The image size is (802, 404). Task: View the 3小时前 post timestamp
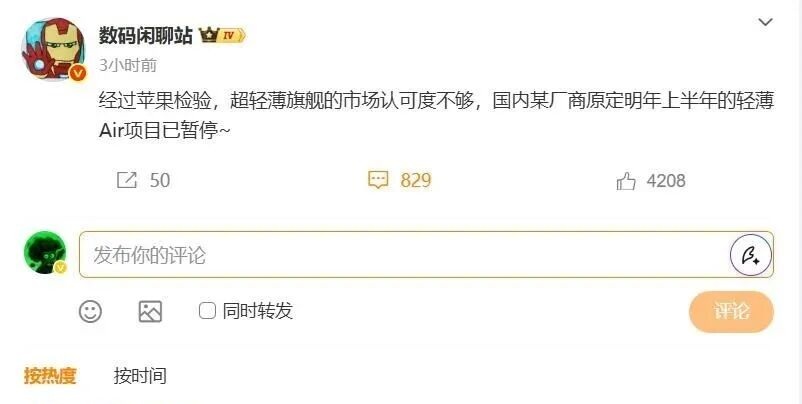128,65
